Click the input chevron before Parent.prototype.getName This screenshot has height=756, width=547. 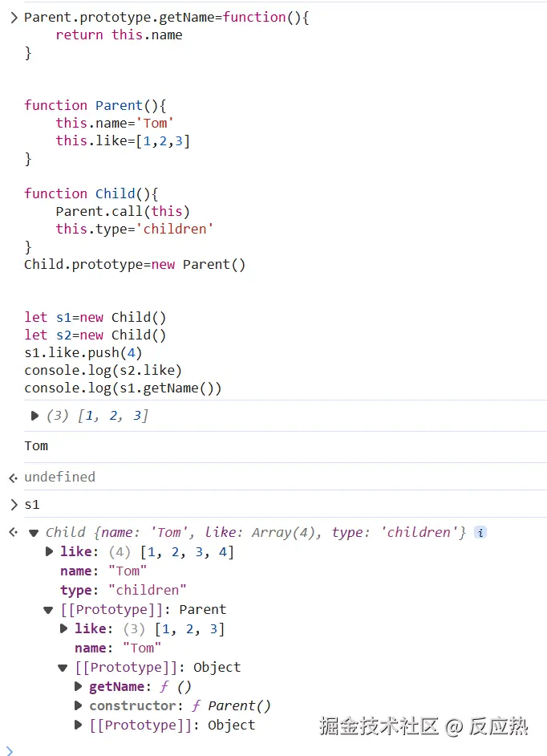[x=14, y=18]
